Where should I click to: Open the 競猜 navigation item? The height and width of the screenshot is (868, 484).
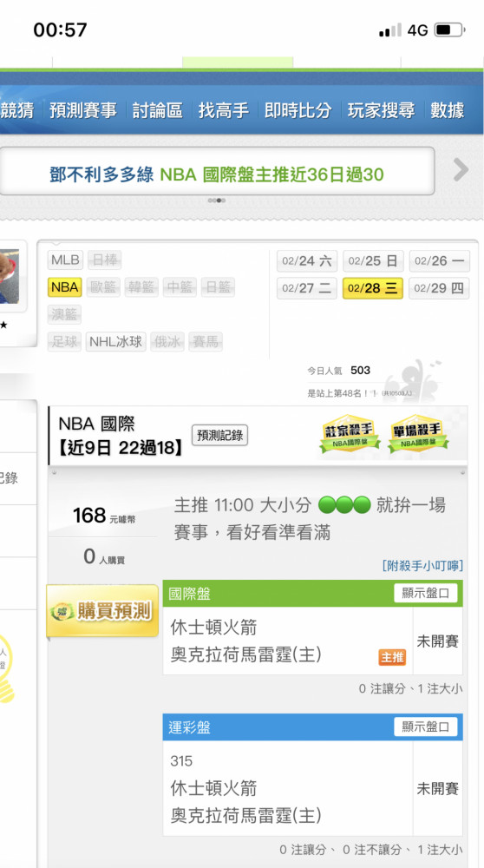(16, 110)
